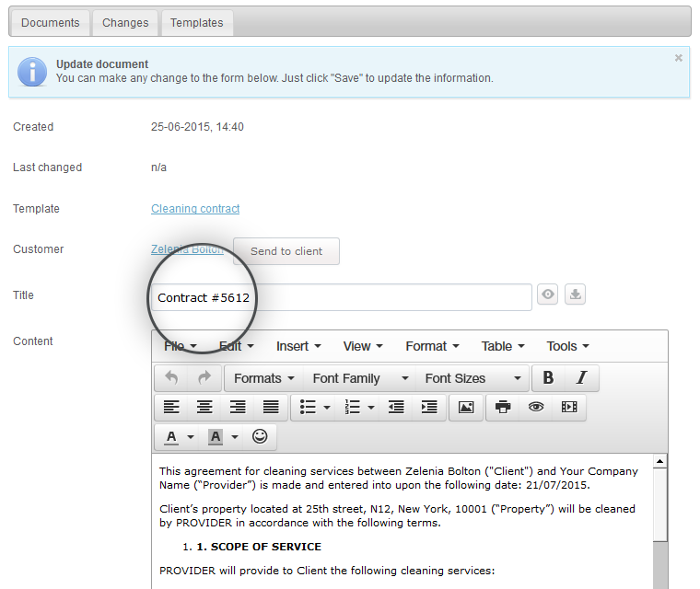Center-align the text

pyautogui.click(x=204, y=407)
